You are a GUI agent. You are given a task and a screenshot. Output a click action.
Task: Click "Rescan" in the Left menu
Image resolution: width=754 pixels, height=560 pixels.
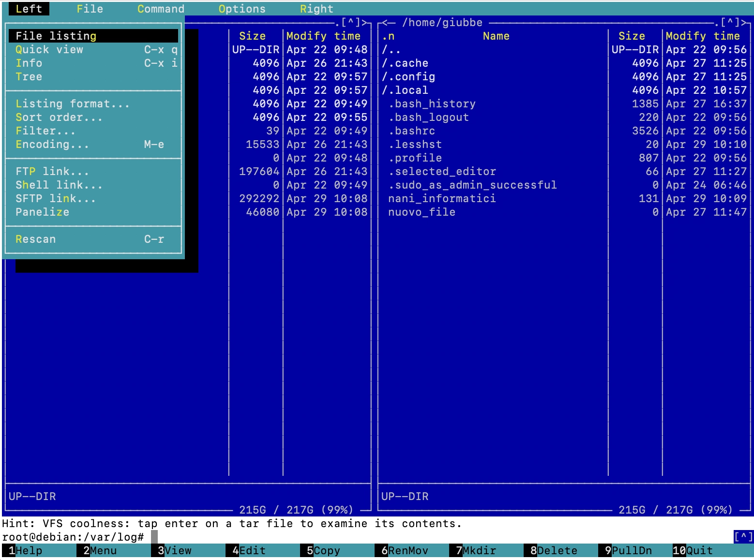[x=35, y=239]
